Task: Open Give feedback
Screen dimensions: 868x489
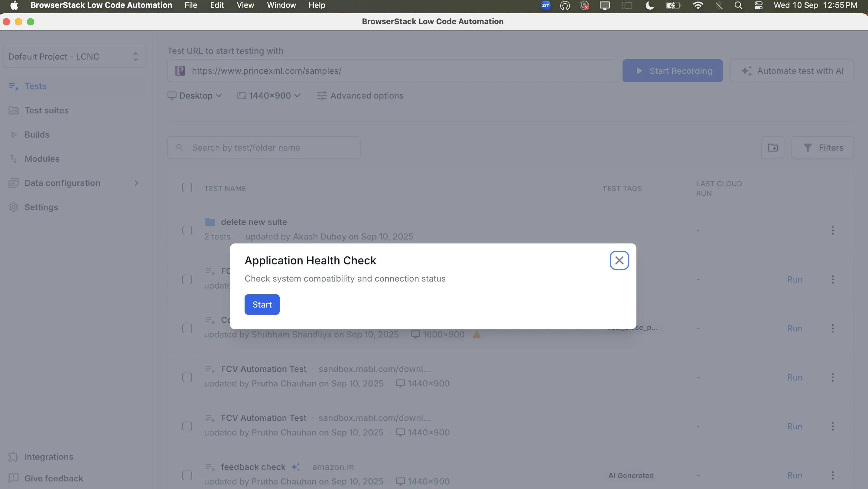Action: click(54, 478)
